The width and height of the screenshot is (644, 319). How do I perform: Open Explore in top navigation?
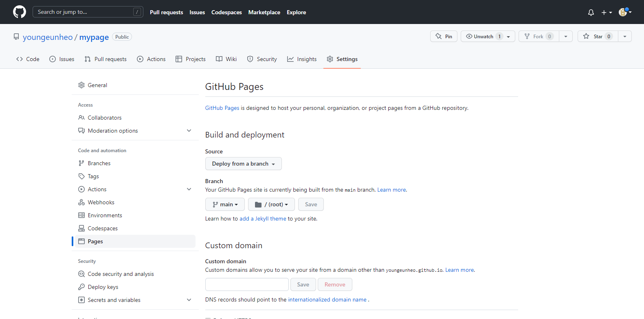click(x=297, y=12)
